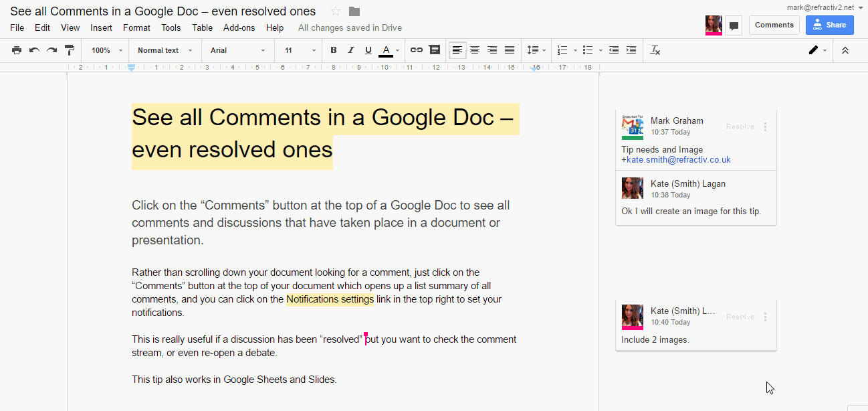Image resolution: width=868 pixels, height=411 pixels.
Task: Open account menu mark@refractiv2.net
Action: pos(825,7)
